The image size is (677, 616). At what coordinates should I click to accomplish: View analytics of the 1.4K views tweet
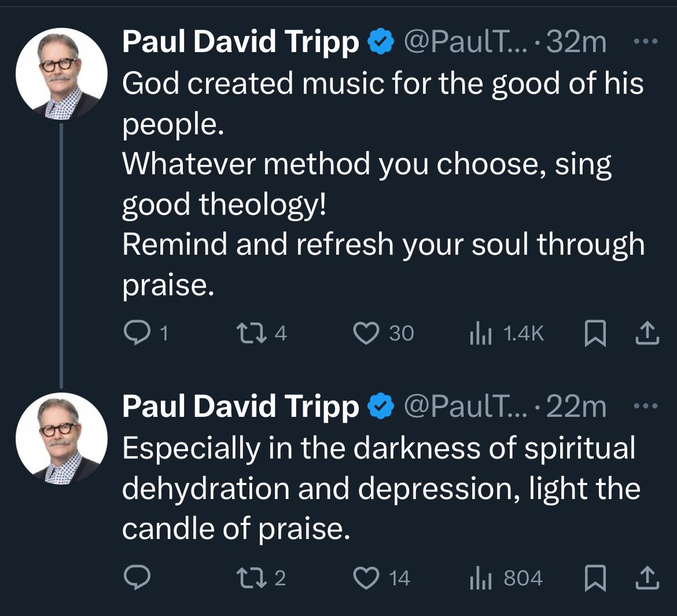point(480,332)
